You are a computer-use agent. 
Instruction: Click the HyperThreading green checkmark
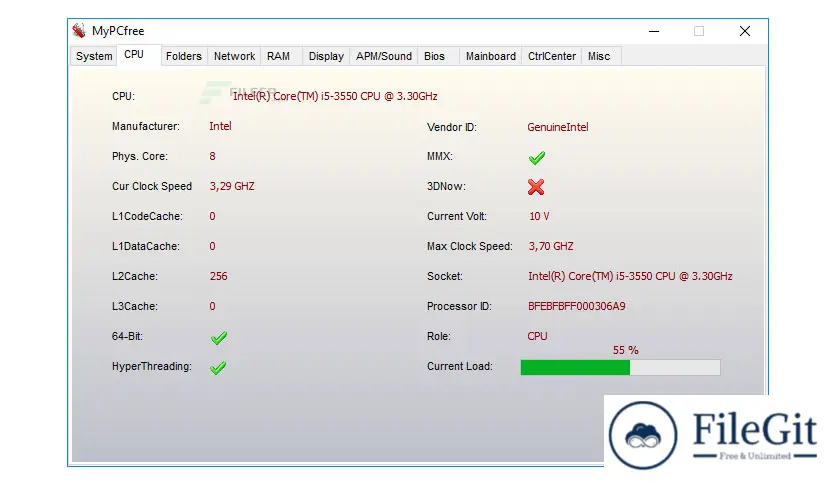click(x=218, y=368)
